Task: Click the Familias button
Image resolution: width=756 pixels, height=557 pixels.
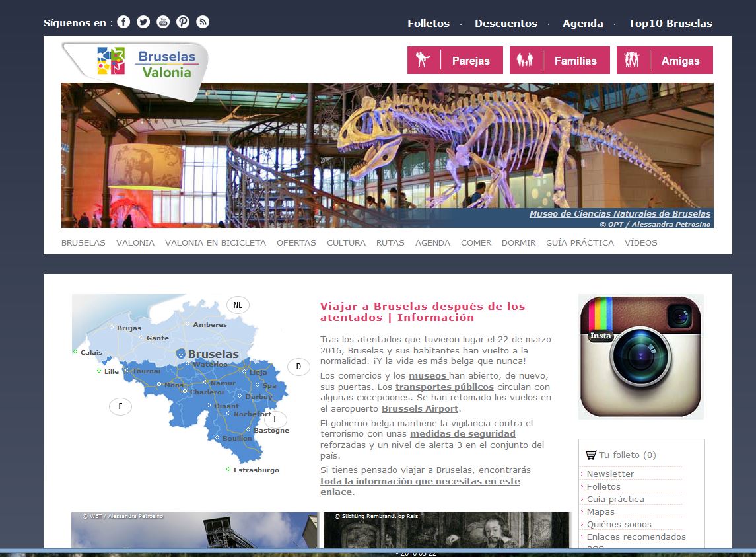Action: coord(560,60)
